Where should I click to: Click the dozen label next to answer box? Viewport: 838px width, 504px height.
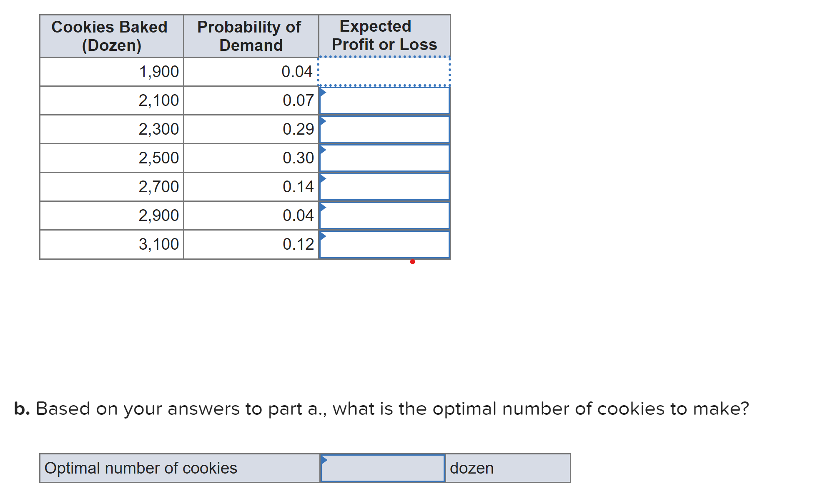tap(471, 468)
